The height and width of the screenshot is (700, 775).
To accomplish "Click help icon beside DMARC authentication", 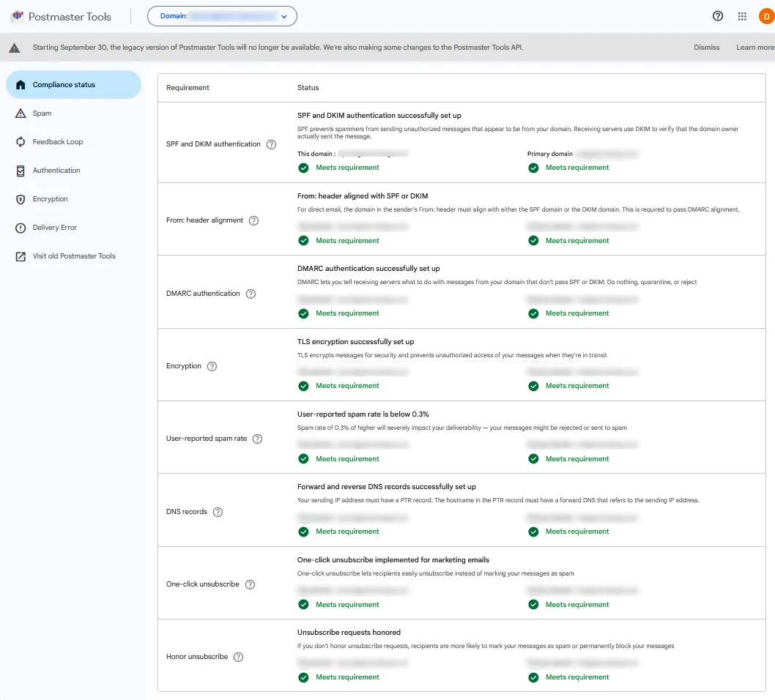I will click(251, 294).
